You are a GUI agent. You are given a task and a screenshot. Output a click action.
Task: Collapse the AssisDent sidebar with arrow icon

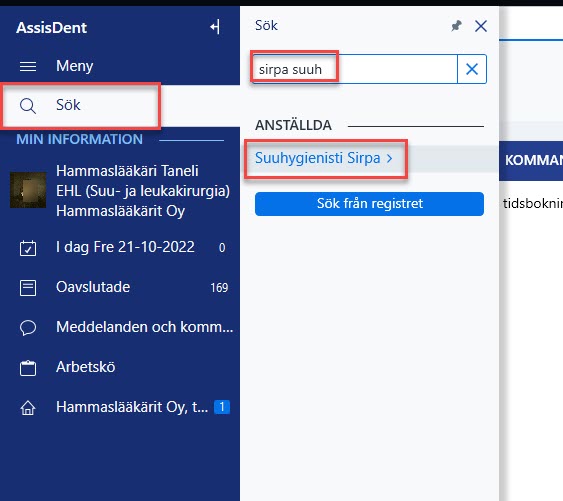(215, 27)
